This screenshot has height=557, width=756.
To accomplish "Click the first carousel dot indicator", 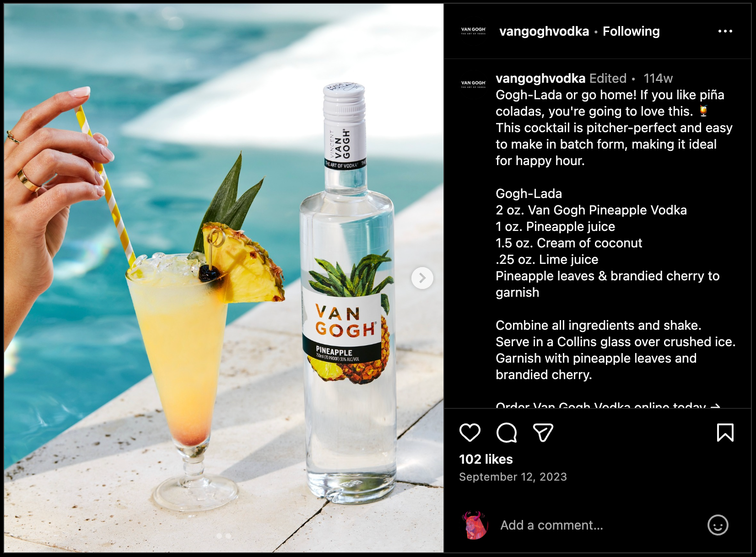I will 219,536.
